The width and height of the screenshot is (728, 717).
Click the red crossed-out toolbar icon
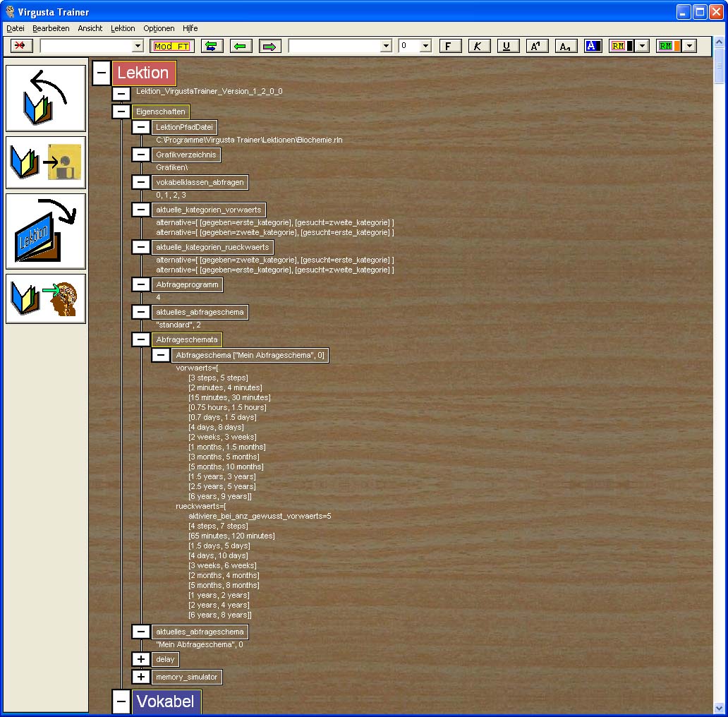[x=21, y=45]
